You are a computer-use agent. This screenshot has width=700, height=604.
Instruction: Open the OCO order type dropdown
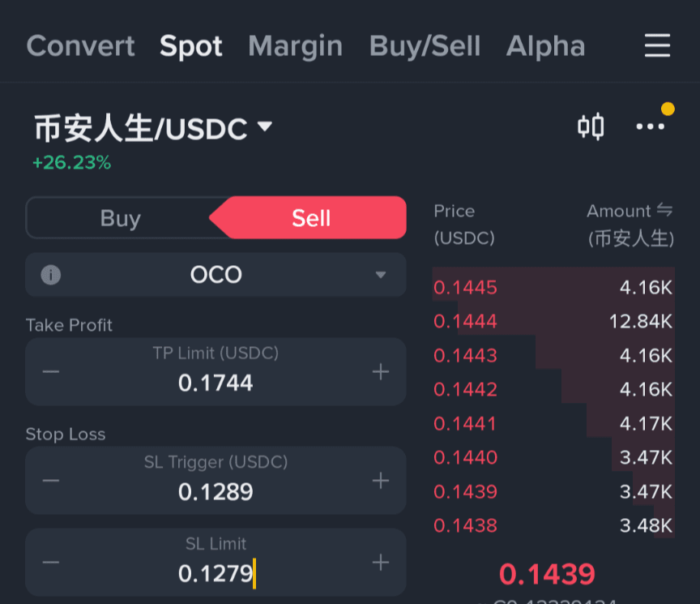click(x=216, y=275)
